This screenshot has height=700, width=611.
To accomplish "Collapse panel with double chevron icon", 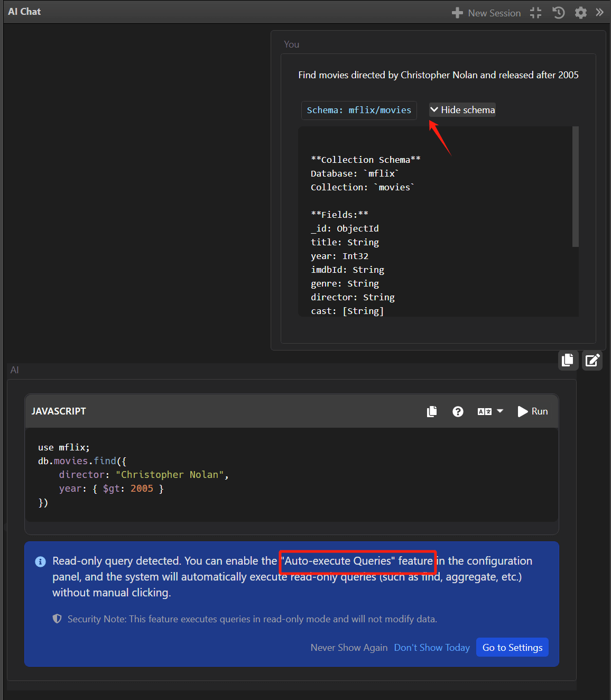I will pyautogui.click(x=599, y=12).
